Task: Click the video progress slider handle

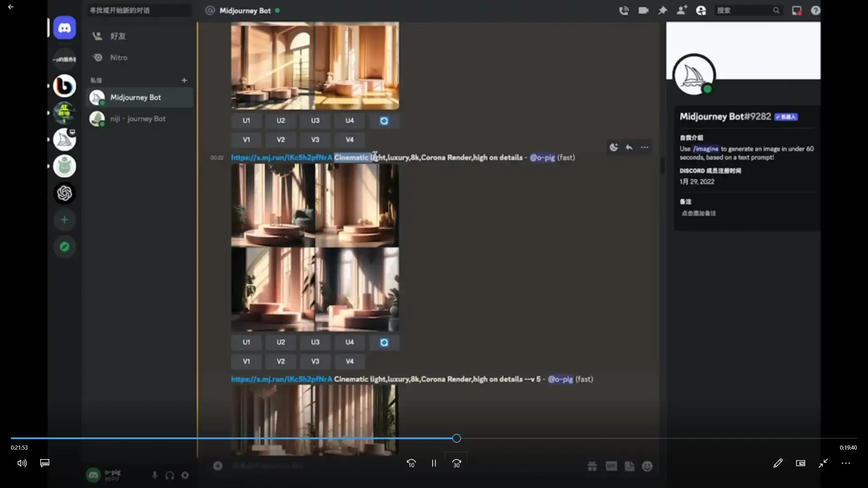Action: tap(457, 438)
